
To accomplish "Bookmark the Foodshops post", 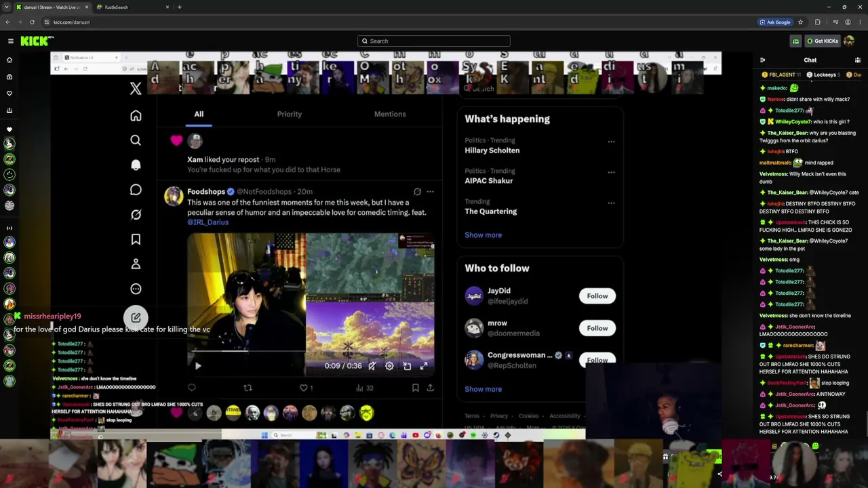I will pos(415,388).
